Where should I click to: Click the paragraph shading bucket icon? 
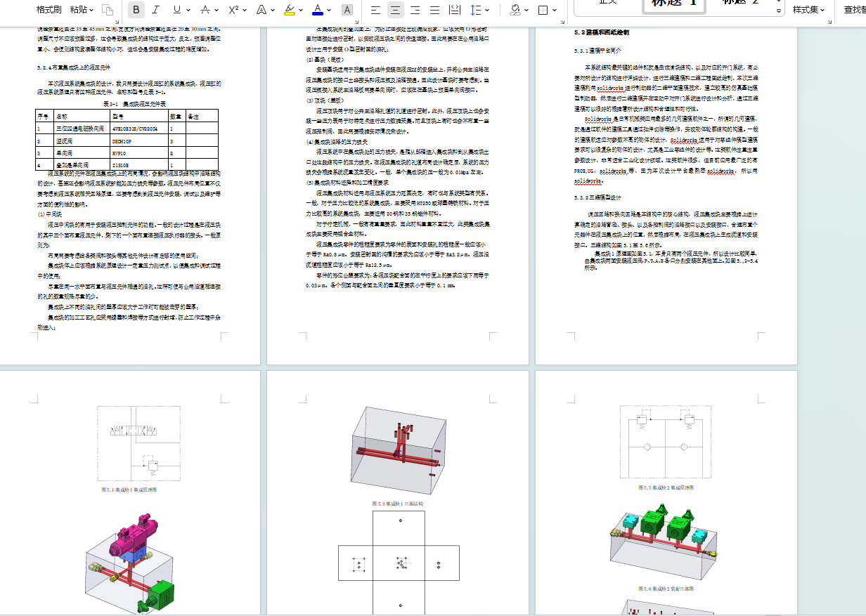515,10
